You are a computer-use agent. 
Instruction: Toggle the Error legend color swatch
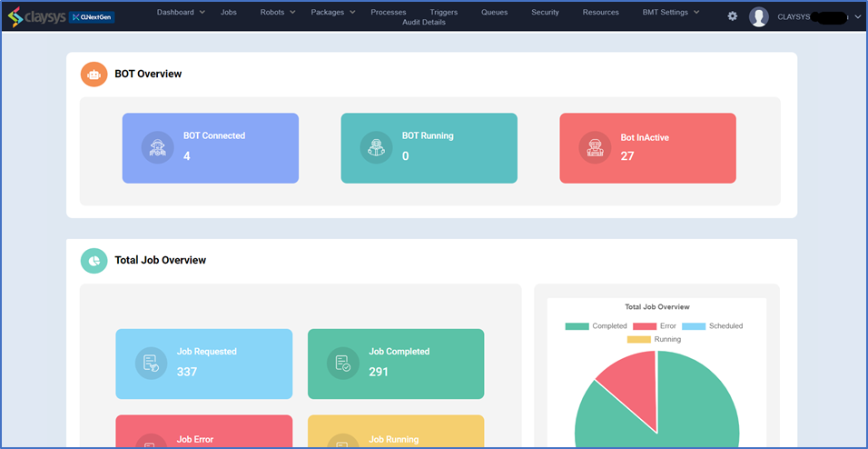click(645, 326)
